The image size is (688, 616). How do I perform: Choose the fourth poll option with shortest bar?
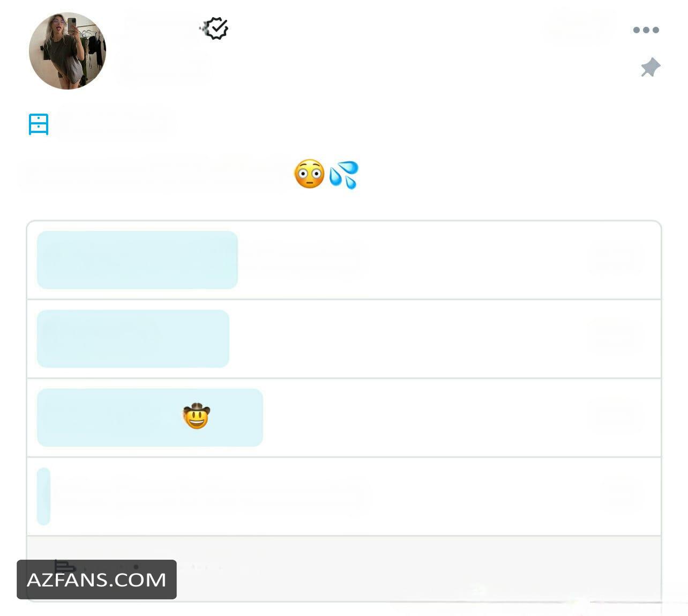344,496
